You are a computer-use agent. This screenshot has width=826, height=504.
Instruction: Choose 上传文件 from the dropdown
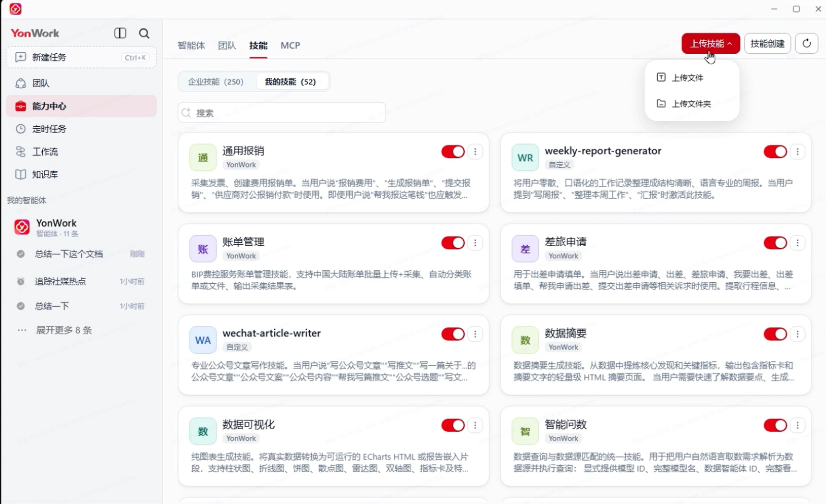point(692,78)
